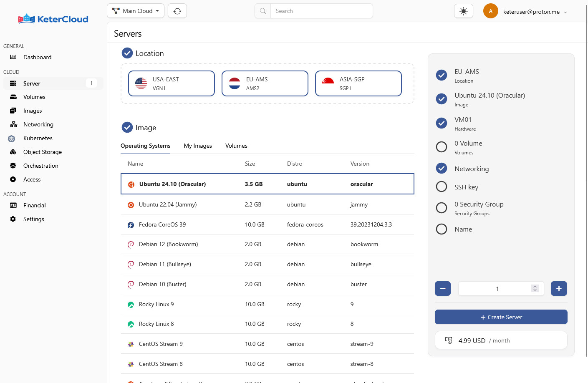Open Object Storage in the sidebar
This screenshot has height=383, width=588.
point(42,152)
